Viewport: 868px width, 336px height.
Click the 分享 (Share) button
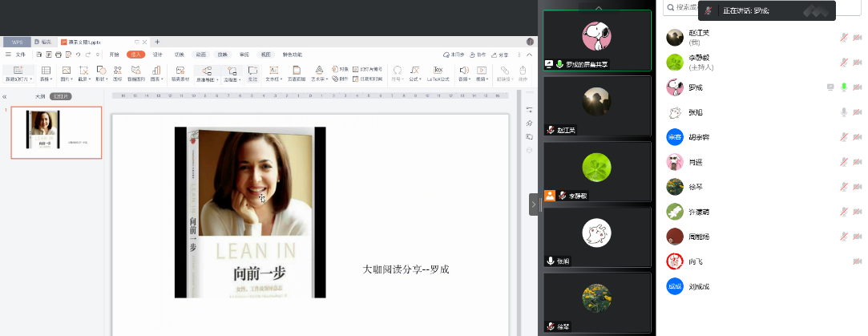pos(500,55)
